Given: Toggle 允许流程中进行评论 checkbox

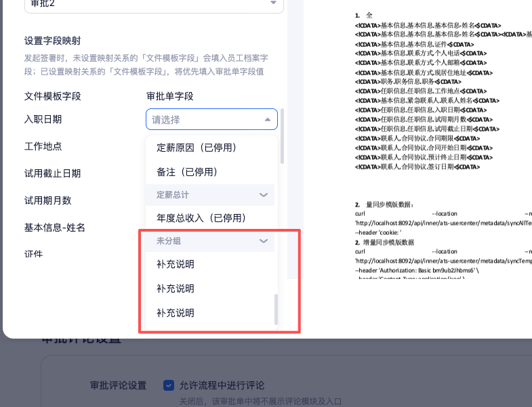Looking at the screenshot, I should 169,385.
